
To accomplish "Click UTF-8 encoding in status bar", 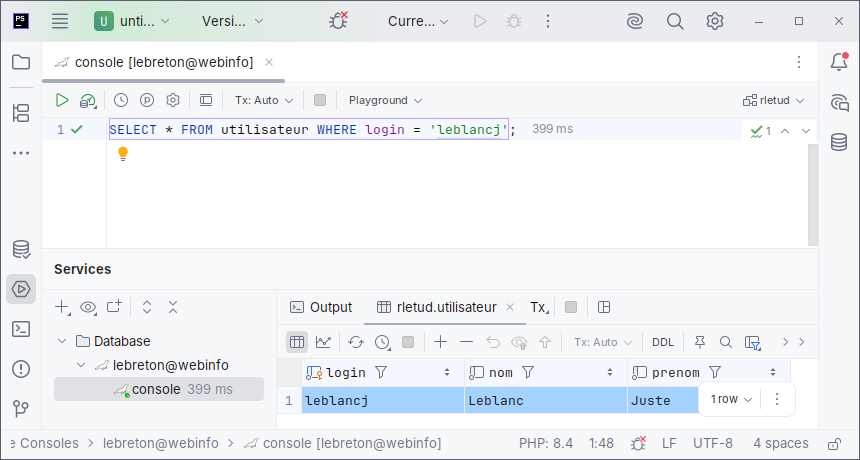I will click(713, 443).
